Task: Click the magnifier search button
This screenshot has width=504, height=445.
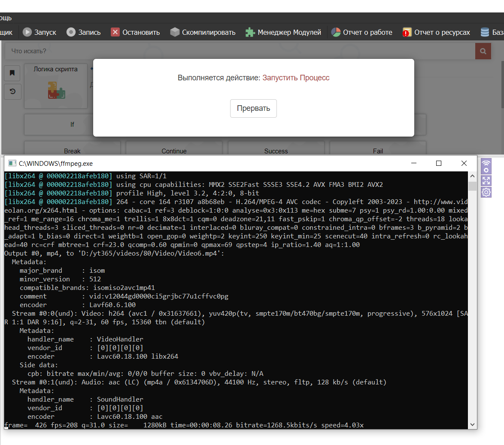Action: click(x=483, y=52)
